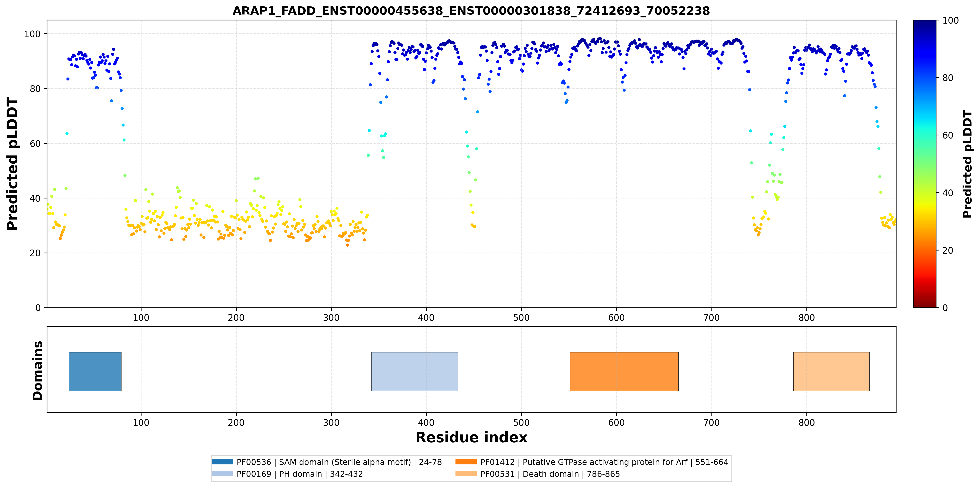Click the PF01412 legend color swatch

tap(466, 462)
